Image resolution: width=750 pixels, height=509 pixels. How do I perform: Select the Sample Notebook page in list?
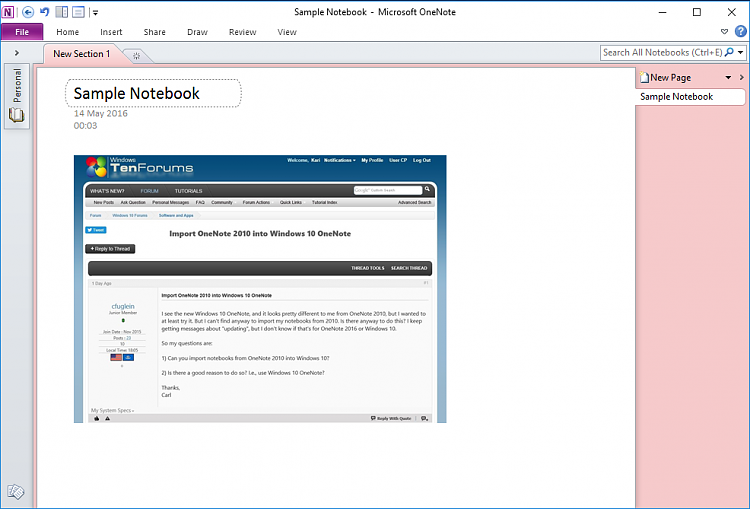[x=690, y=97]
